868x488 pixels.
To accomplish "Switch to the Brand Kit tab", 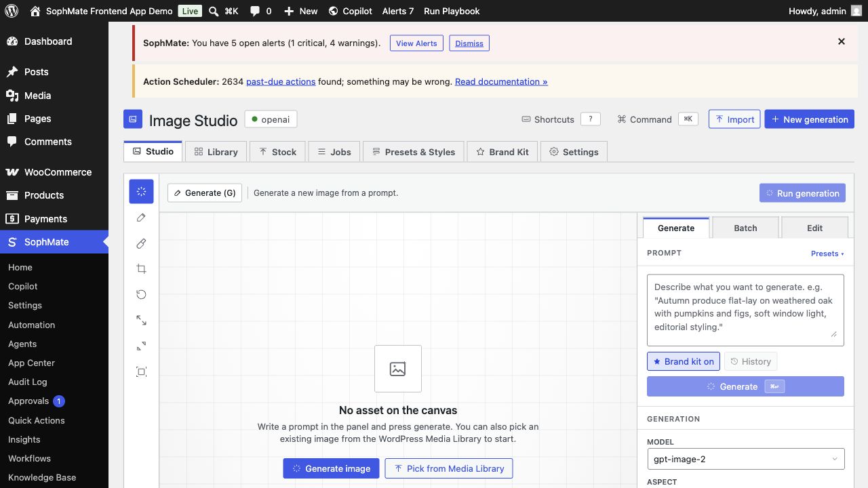I will pos(502,152).
